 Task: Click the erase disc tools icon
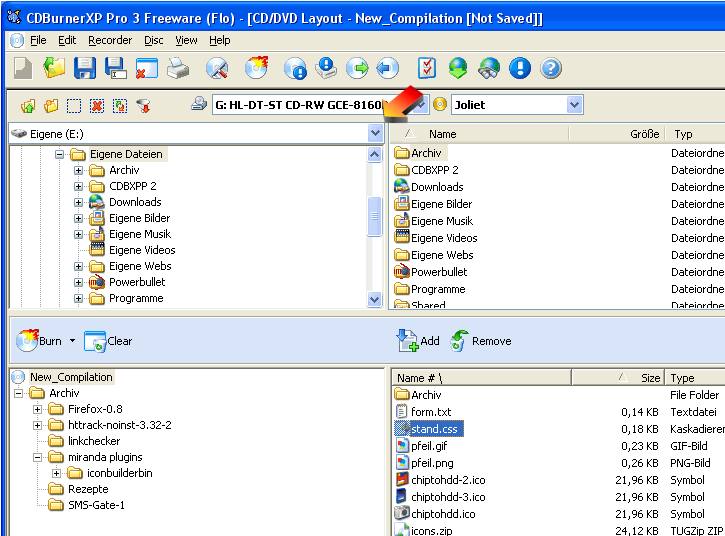(217, 68)
